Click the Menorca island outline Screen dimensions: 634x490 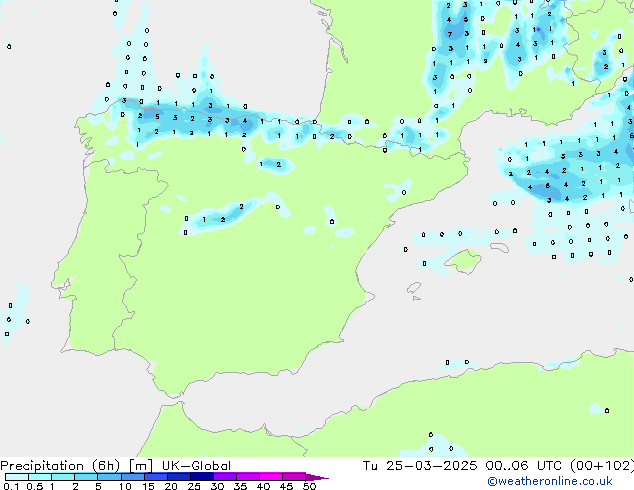tap(500, 247)
